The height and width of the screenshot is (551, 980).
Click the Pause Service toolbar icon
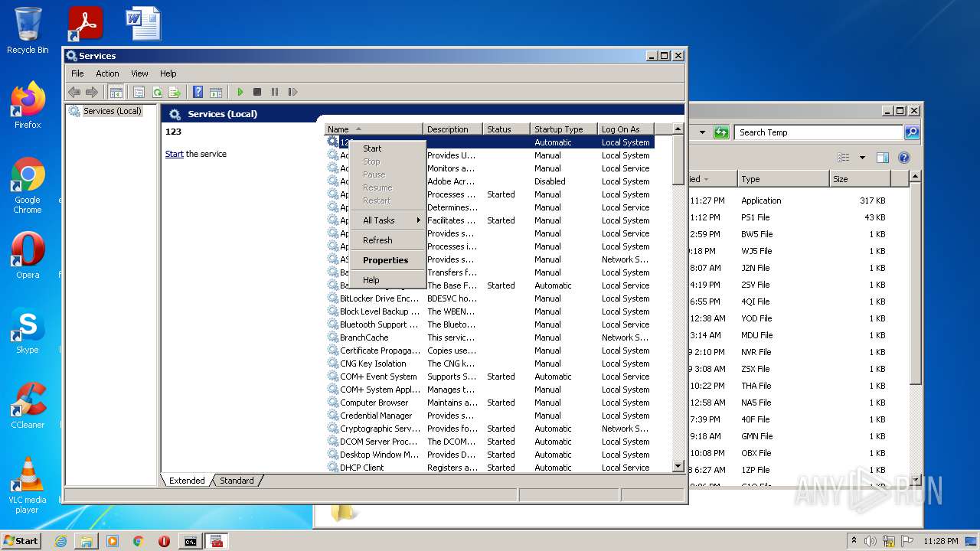click(x=275, y=92)
